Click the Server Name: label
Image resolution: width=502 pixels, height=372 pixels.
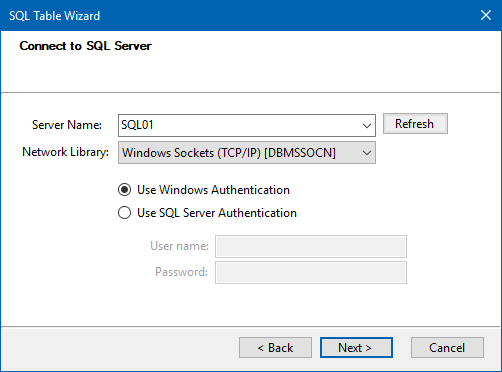(x=67, y=125)
